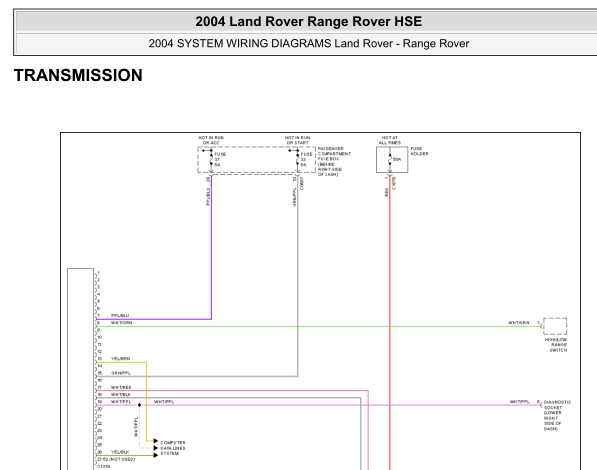Click the 'C1876' connector label beside RED wire
597x470 pixels.
pyautogui.click(x=394, y=183)
